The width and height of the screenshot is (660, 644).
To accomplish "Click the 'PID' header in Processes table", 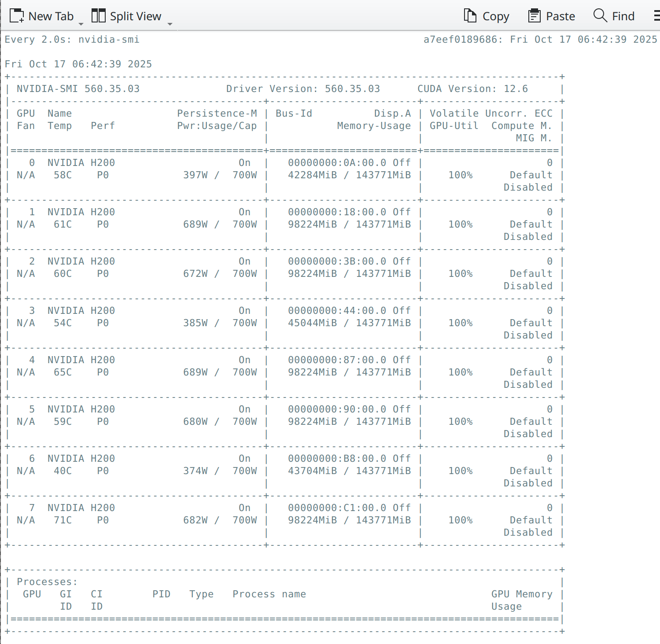I will 162,594.
